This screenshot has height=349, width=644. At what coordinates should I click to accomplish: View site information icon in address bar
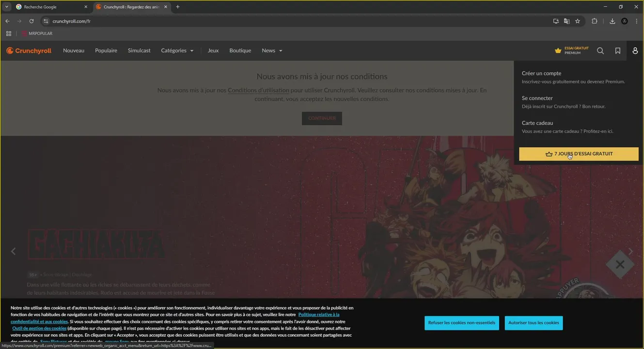(x=46, y=21)
